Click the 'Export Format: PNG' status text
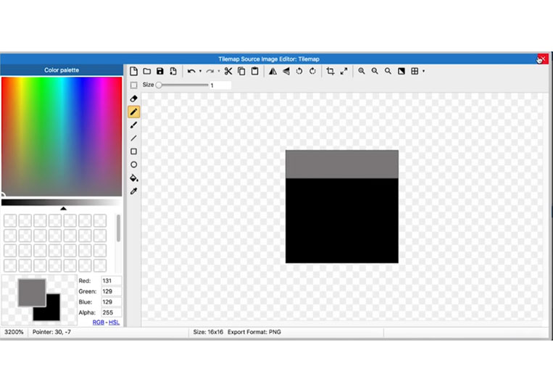 click(254, 332)
